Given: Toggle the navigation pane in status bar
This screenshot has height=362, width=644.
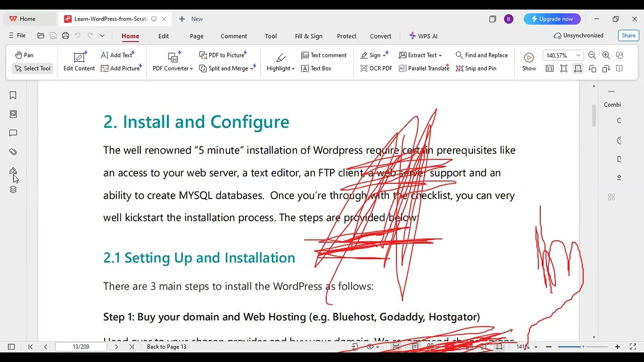Looking at the screenshot, I should (11, 347).
